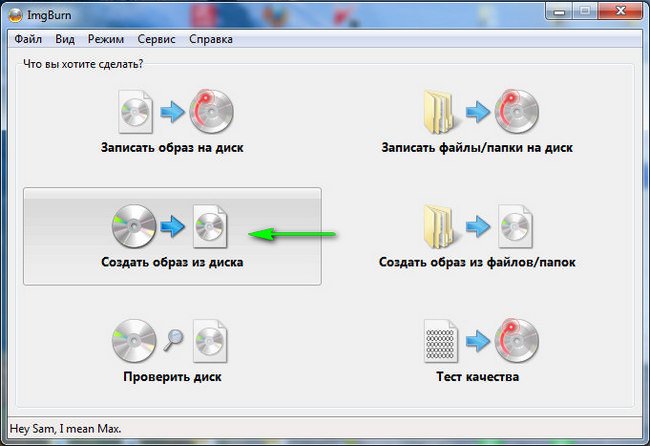Viewport: 650px width, 446px height.
Task: Click the ImgBurn title bar app icon
Action: click(15, 15)
